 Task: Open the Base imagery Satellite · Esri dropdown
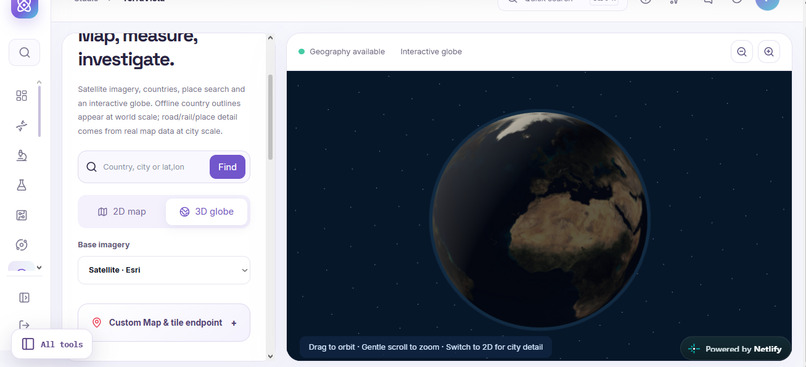tap(164, 270)
